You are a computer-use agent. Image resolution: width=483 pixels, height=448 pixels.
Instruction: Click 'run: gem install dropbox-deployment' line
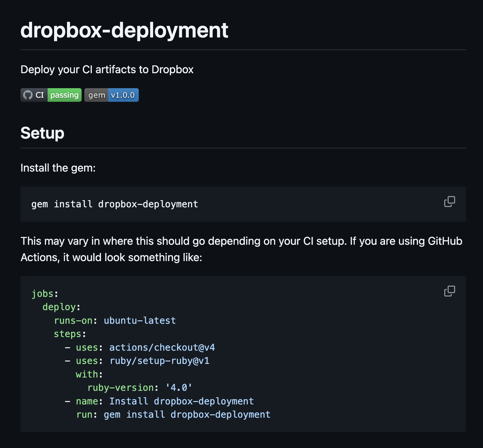click(x=173, y=415)
